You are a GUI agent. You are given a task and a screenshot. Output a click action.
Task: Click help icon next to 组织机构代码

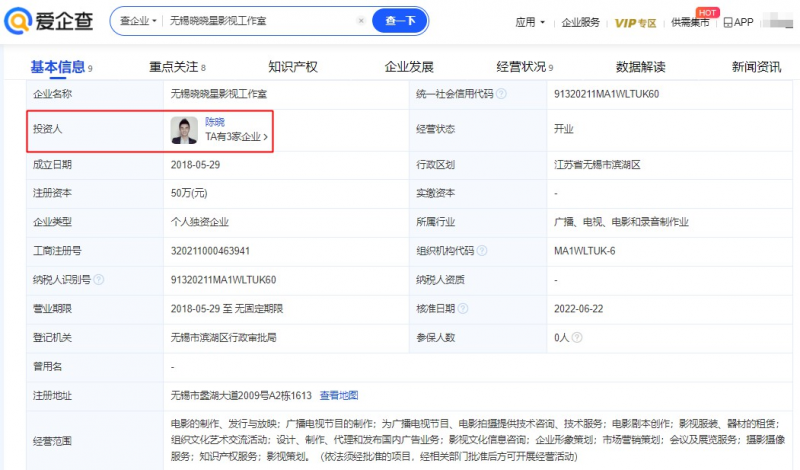[x=483, y=251]
